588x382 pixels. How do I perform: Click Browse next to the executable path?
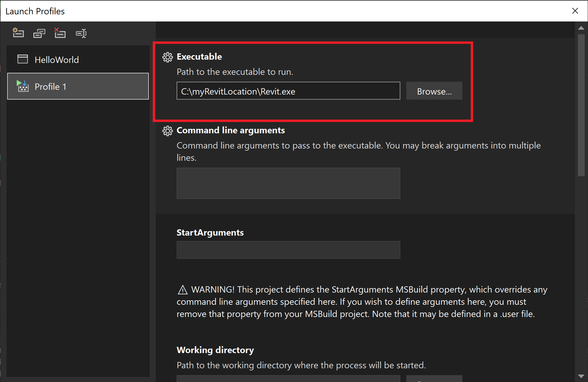(x=434, y=91)
